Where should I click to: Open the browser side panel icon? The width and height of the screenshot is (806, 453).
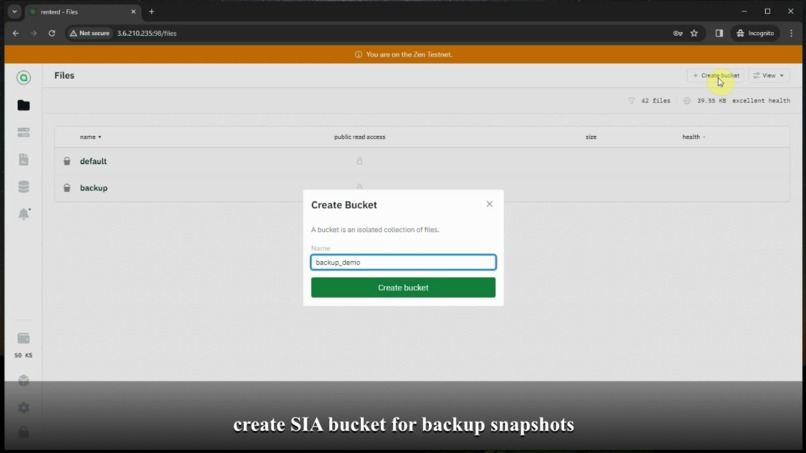[719, 33]
